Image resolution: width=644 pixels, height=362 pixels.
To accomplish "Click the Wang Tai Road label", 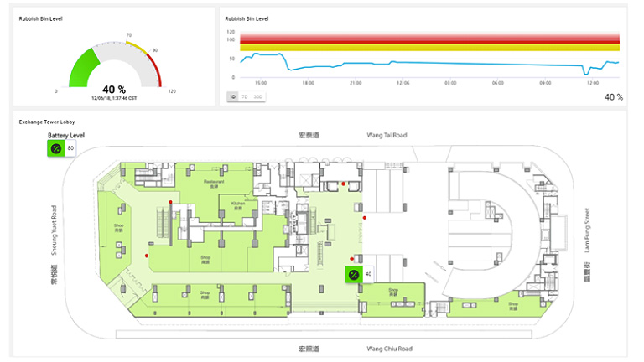I will tap(387, 135).
